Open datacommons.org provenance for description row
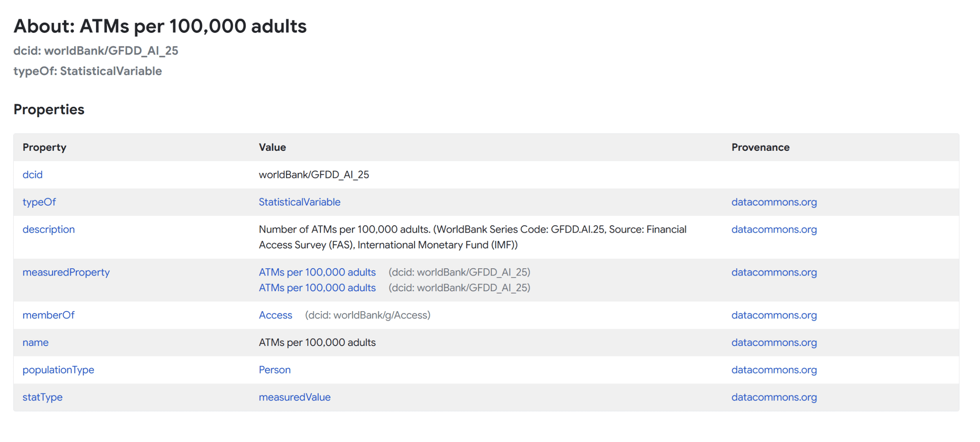The image size is (980, 442). click(x=773, y=229)
